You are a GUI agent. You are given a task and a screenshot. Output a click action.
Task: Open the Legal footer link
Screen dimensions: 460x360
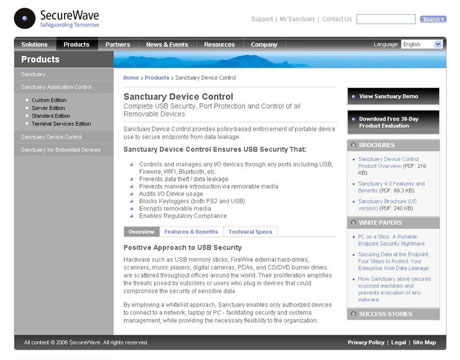[x=398, y=342]
